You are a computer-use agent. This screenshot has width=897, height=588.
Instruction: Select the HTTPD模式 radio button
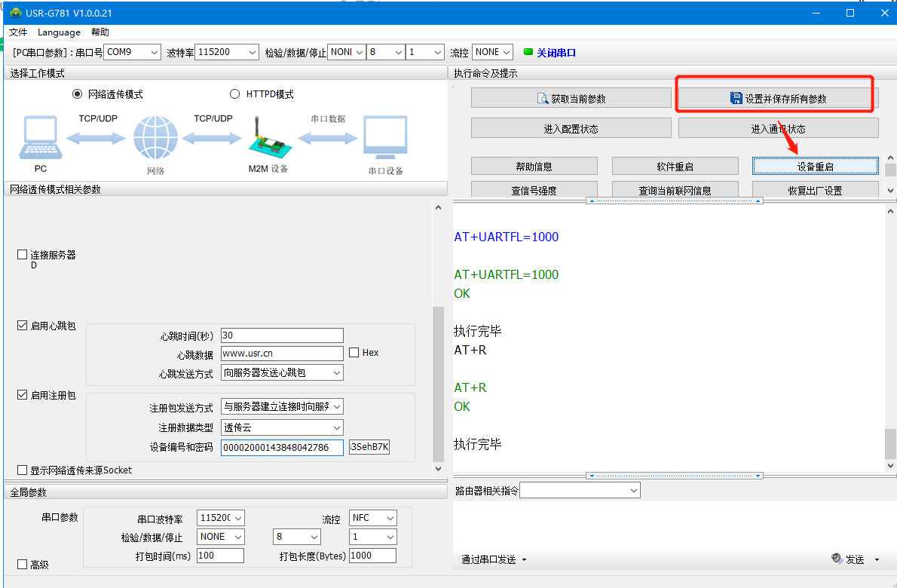pos(234,94)
